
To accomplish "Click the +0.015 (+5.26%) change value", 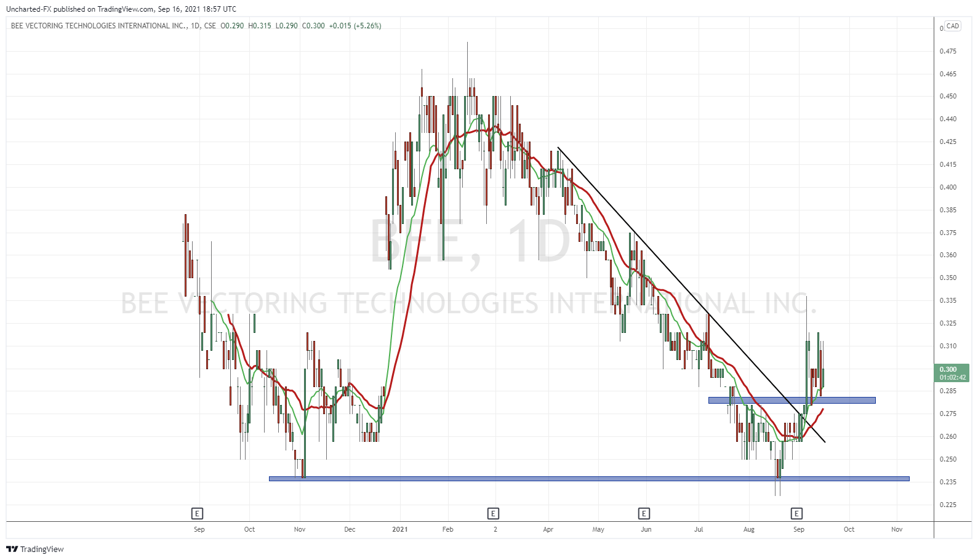I will [x=355, y=26].
